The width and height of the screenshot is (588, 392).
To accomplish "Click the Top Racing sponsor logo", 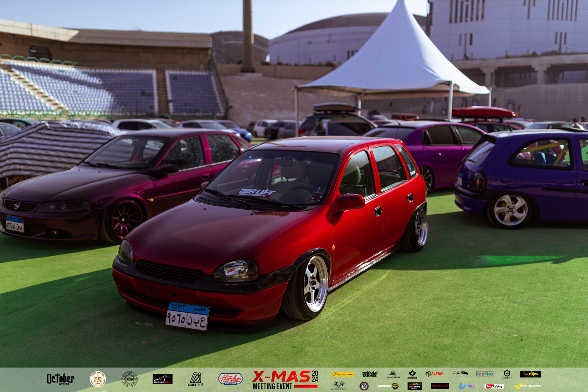I will (494, 386).
